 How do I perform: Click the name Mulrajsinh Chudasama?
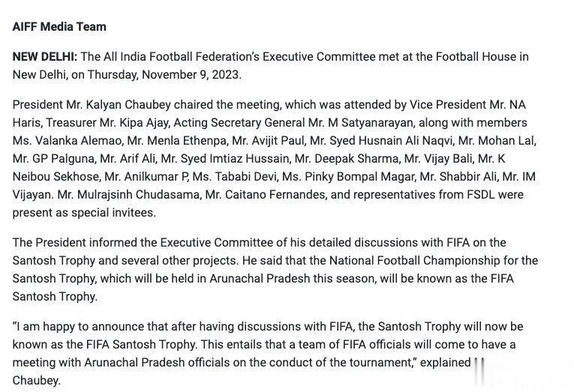139,195
